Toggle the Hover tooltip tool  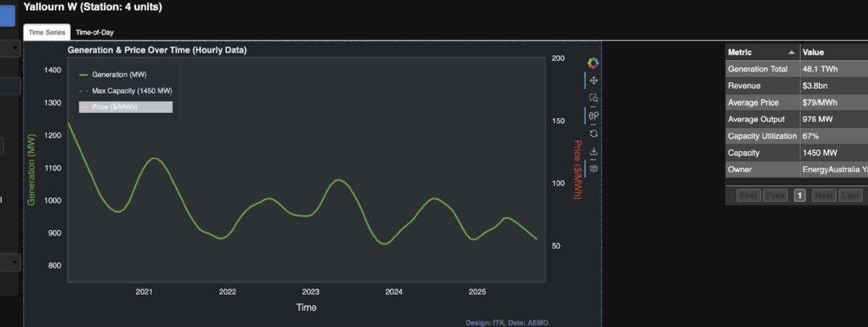click(593, 169)
